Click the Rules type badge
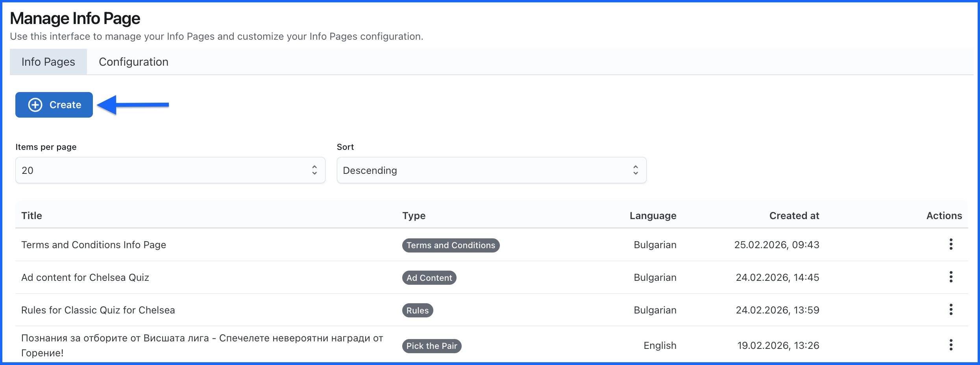The image size is (980, 365). [417, 310]
